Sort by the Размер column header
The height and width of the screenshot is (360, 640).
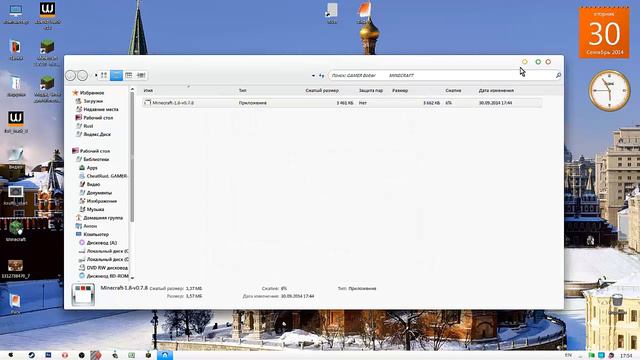pos(400,91)
